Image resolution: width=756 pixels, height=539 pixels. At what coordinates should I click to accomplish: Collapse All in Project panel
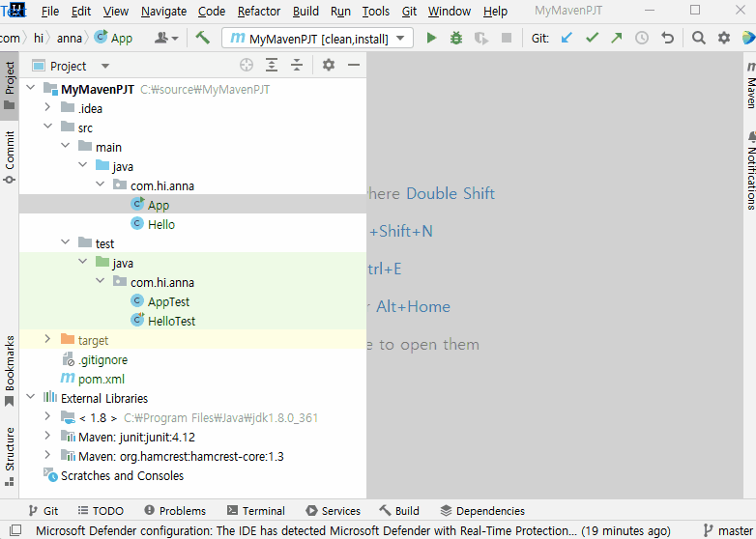(297, 65)
